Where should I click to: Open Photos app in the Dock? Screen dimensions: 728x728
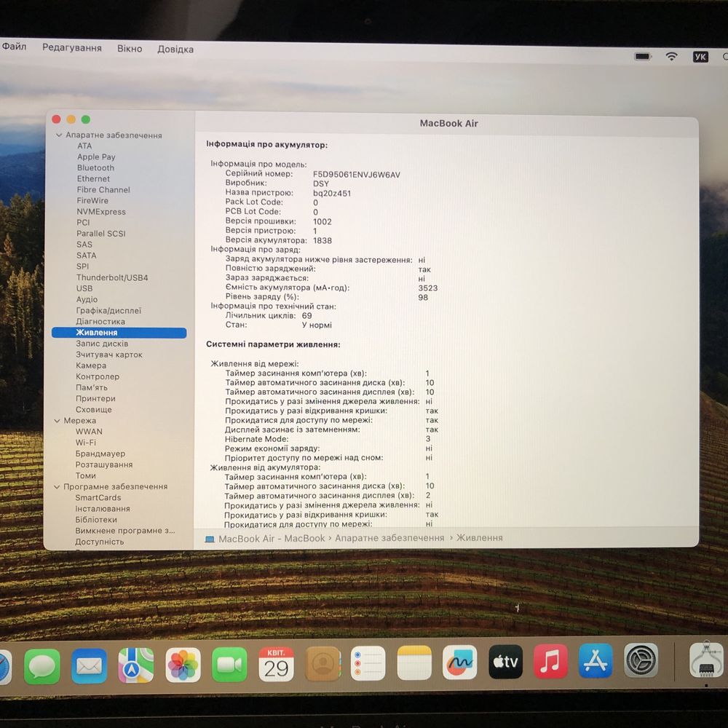(x=183, y=665)
